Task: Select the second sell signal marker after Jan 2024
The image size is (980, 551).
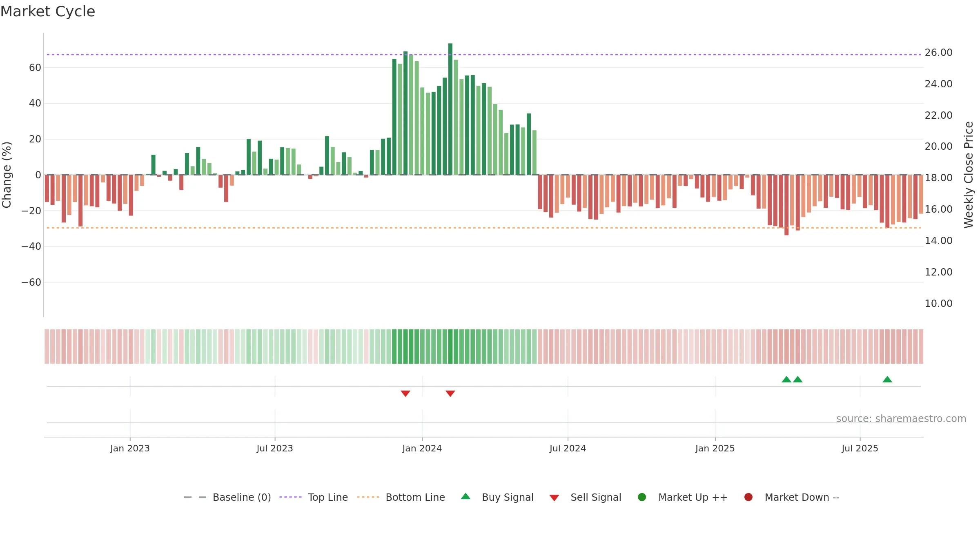Action: 450,393
